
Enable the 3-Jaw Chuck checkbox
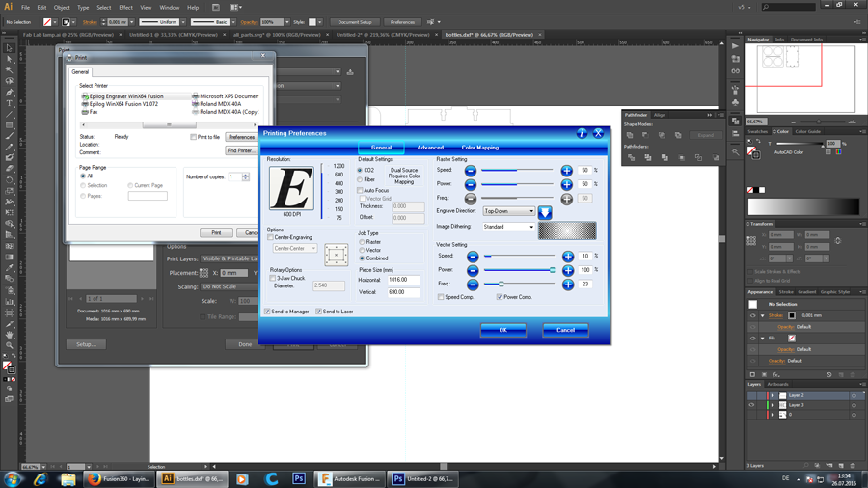click(x=272, y=278)
